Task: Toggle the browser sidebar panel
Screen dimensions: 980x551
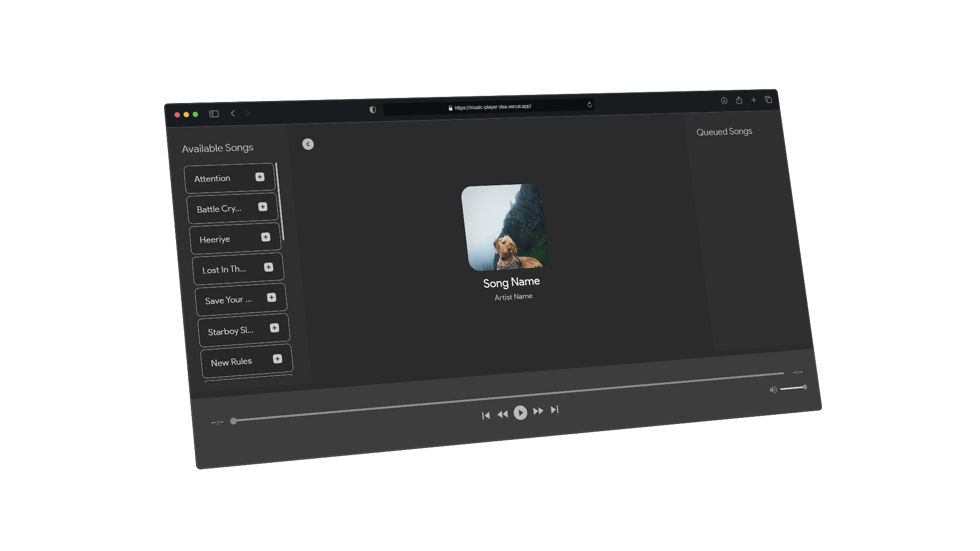Action: pyautogui.click(x=214, y=114)
